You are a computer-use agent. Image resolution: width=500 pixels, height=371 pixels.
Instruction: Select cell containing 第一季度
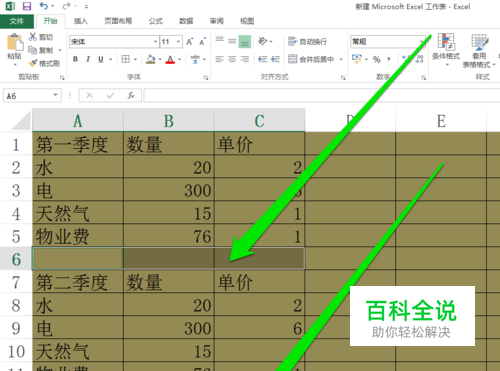coord(78,144)
